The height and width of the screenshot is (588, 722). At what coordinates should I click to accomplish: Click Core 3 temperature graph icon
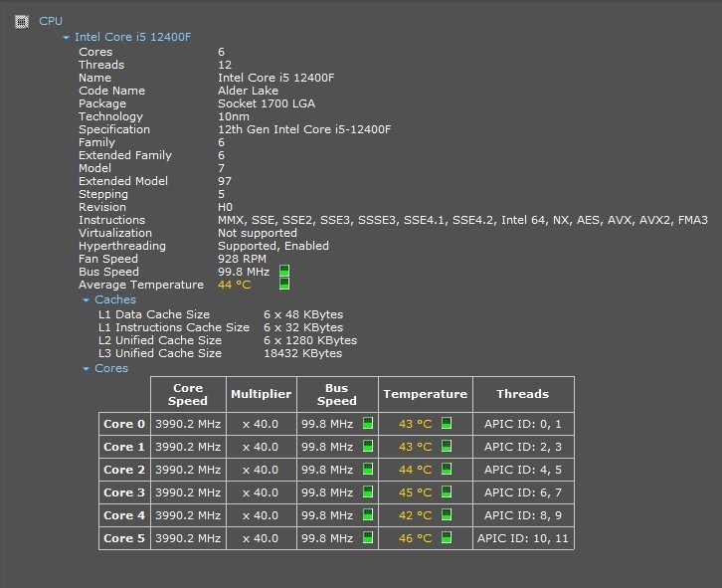pos(447,491)
